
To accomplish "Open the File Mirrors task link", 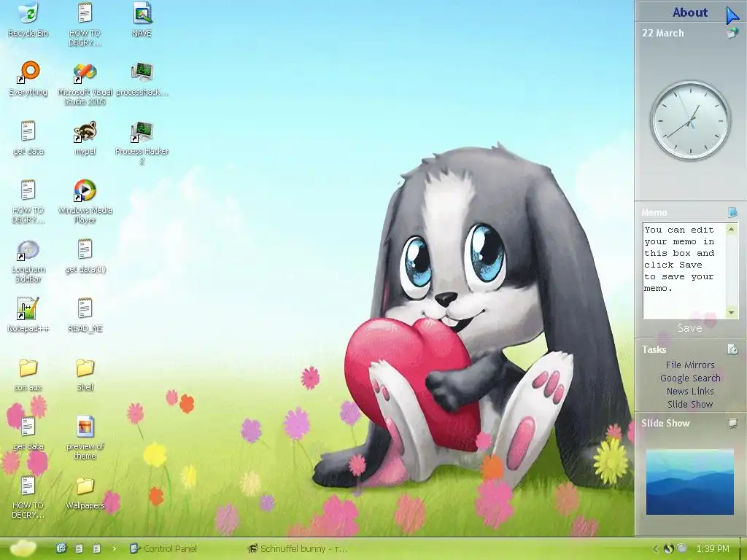I will (690, 365).
